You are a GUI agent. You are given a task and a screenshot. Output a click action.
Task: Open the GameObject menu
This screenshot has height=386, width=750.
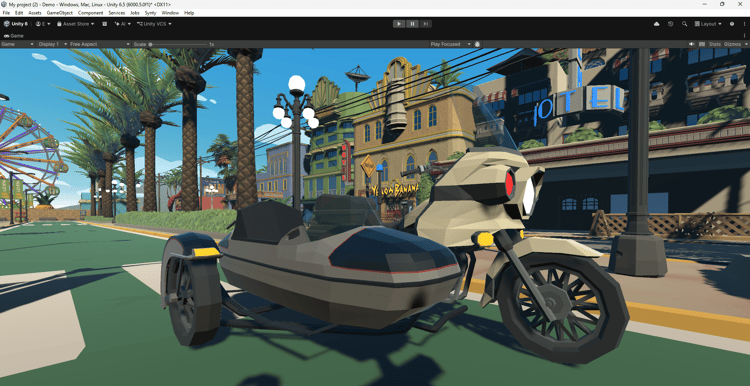[59, 13]
